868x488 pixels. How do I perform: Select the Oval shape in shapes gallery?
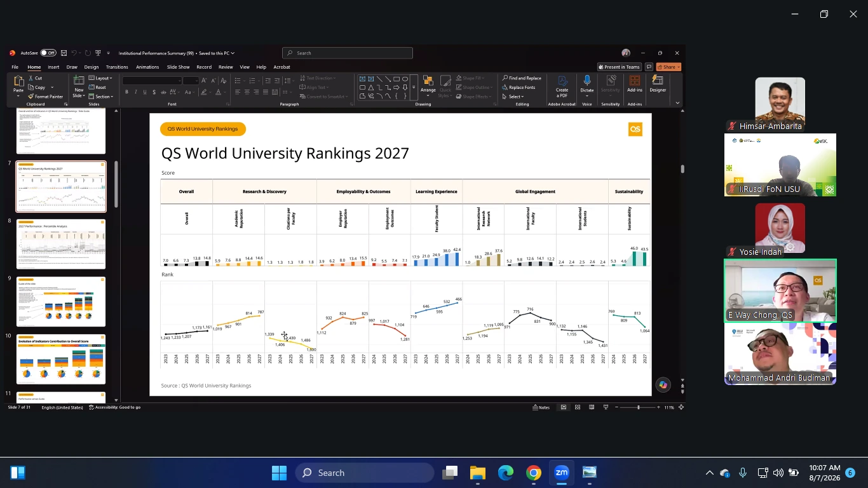(x=405, y=79)
